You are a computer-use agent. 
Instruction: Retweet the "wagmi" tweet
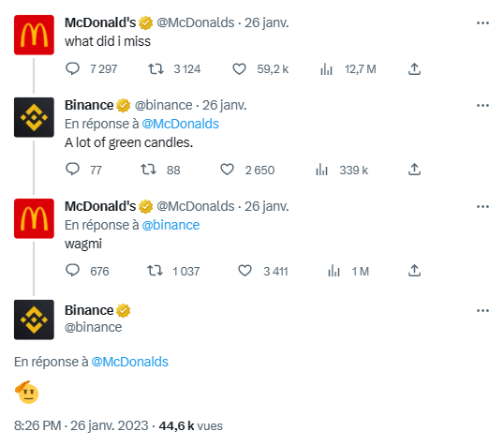pyautogui.click(x=156, y=271)
